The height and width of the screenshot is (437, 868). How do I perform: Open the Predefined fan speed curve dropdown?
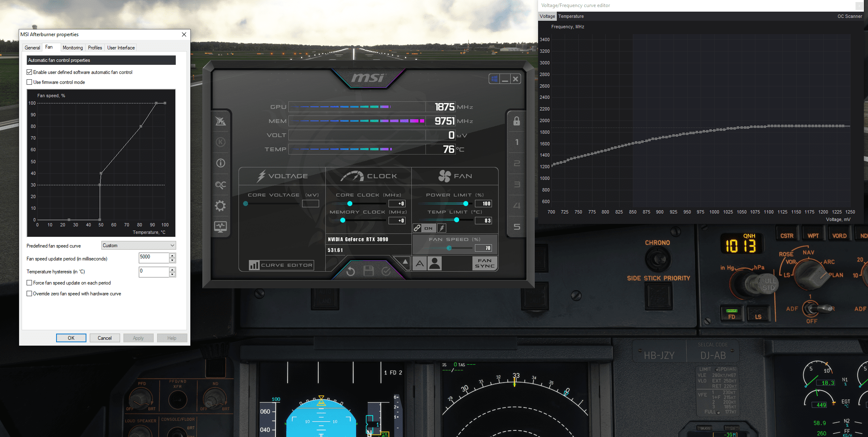click(138, 246)
